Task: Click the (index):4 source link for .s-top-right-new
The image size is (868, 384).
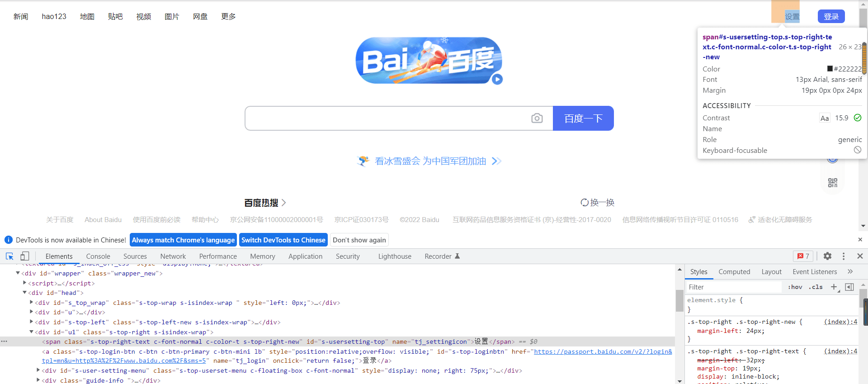Action: pyautogui.click(x=840, y=322)
